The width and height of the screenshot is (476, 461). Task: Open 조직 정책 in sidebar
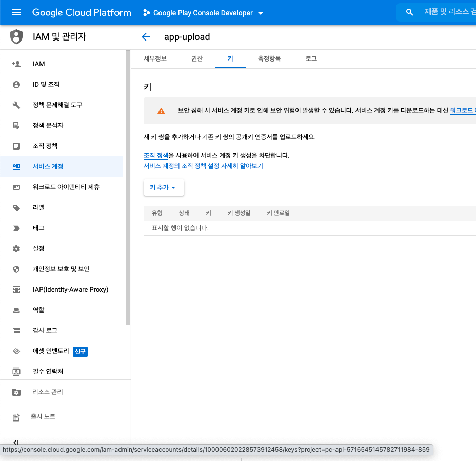[62, 146]
